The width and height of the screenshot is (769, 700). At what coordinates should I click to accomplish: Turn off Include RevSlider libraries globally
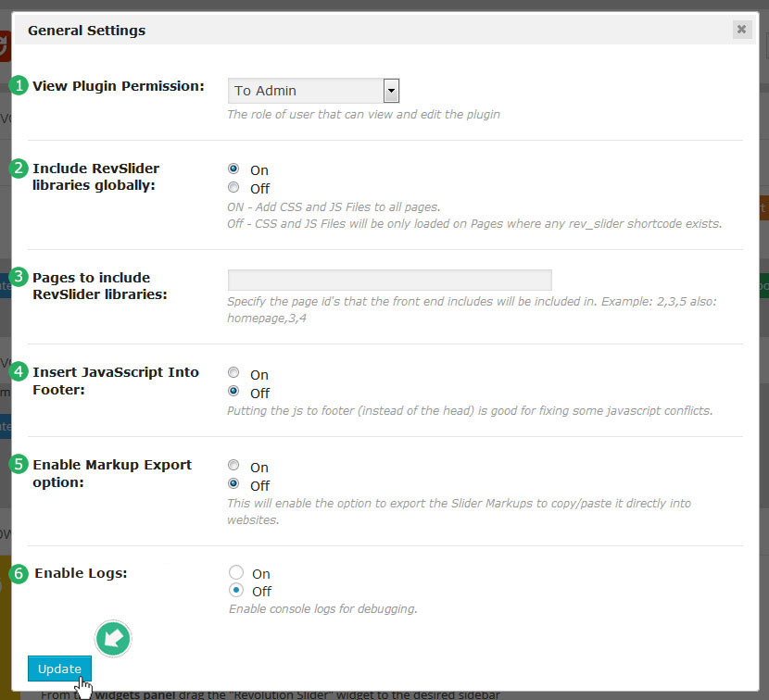[x=233, y=188]
